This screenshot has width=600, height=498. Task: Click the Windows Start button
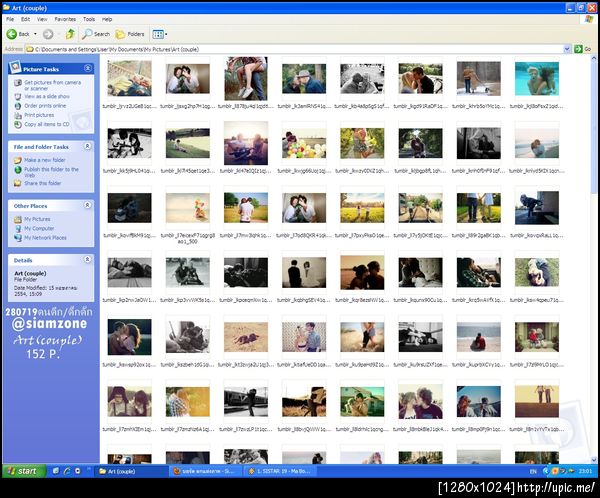pyautogui.click(x=24, y=471)
